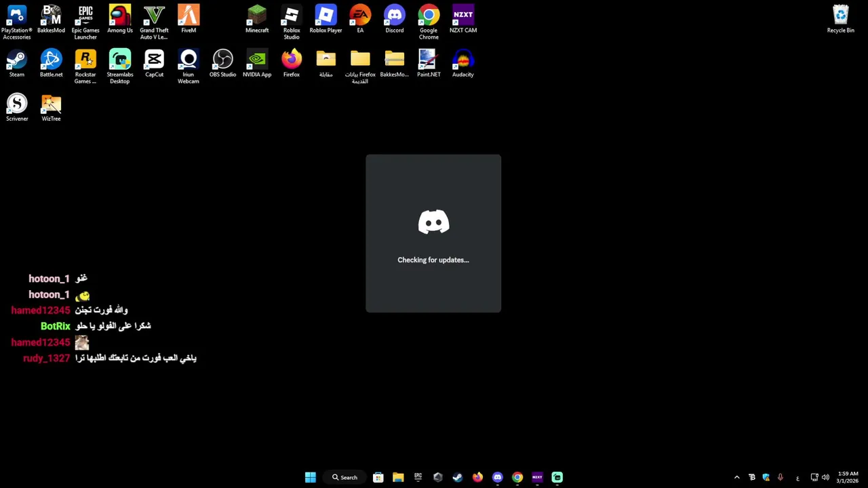Select Streamlabs Desktop shortcut icon
Image resolution: width=868 pixels, height=488 pixels.
click(120, 66)
